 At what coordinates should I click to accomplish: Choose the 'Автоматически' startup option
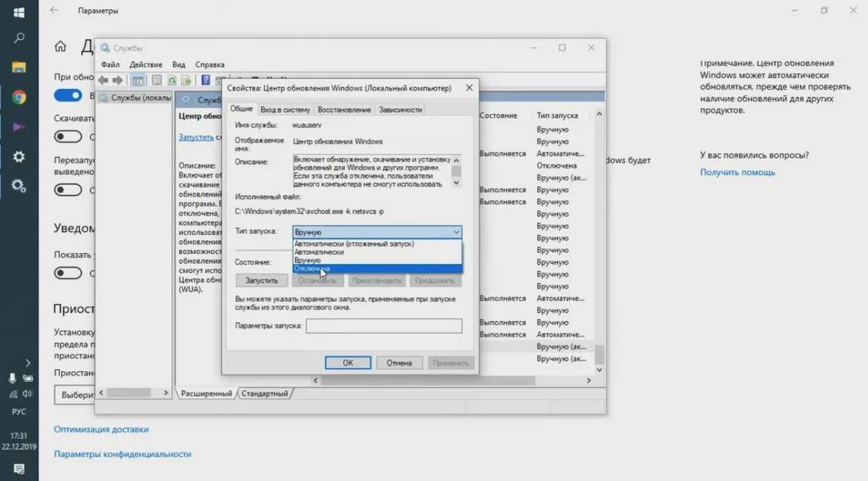coord(377,252)
